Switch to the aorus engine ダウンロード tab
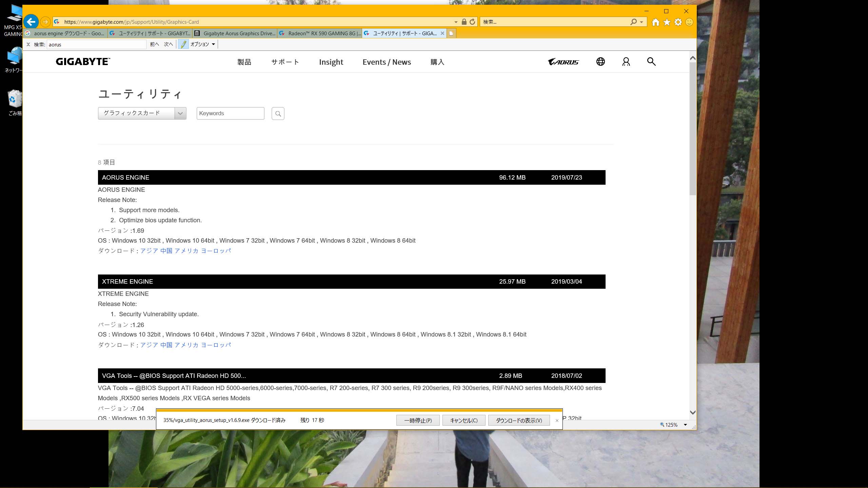The width and height of the screenshot is (868, 488). pyautogui.click(x=65, y=33)
